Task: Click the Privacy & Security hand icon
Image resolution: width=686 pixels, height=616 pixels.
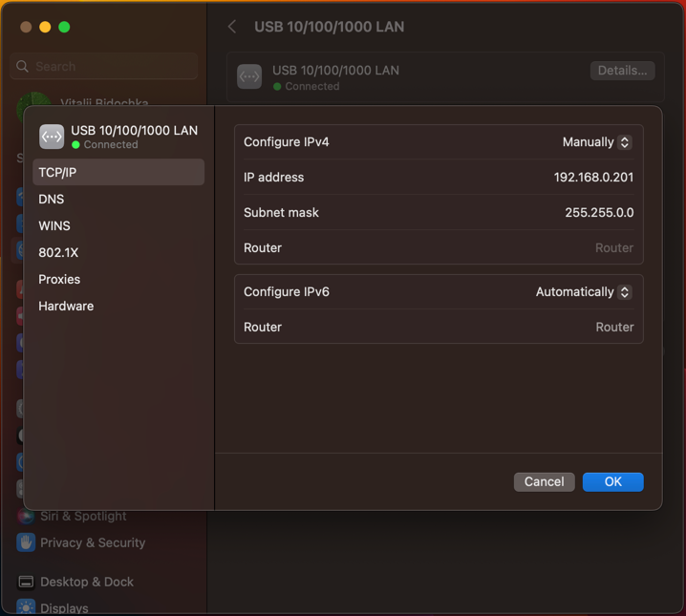Action: (x=26, y=542)
